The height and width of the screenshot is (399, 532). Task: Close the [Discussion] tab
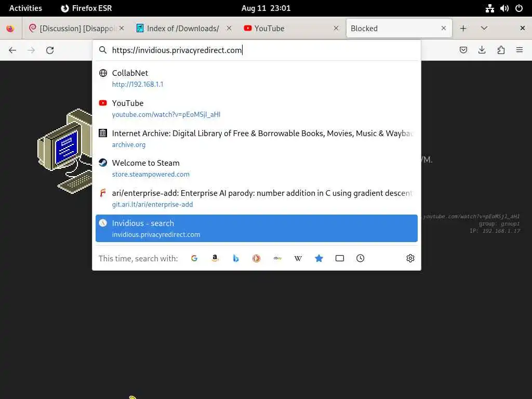click(x=122, y=28)
